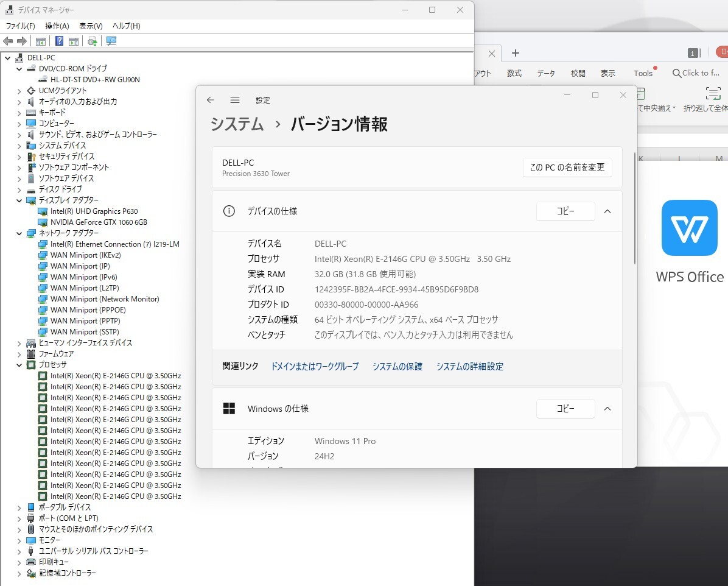Click the Windows 11 Pro edition text
Image resolution: width=728 pixels, height=586 pixels.
click(345, 441)
